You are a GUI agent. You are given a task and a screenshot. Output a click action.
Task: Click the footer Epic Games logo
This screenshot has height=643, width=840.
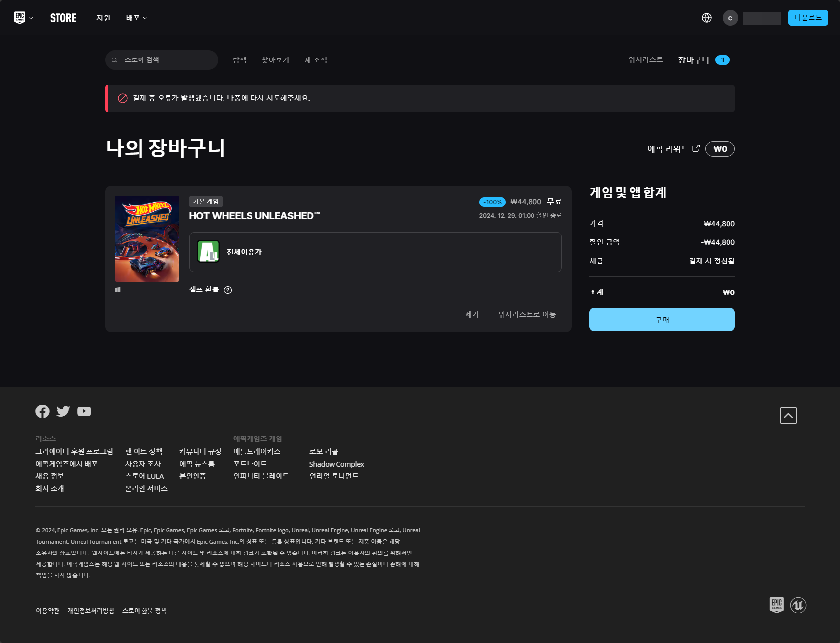click(x=777, y=605)
